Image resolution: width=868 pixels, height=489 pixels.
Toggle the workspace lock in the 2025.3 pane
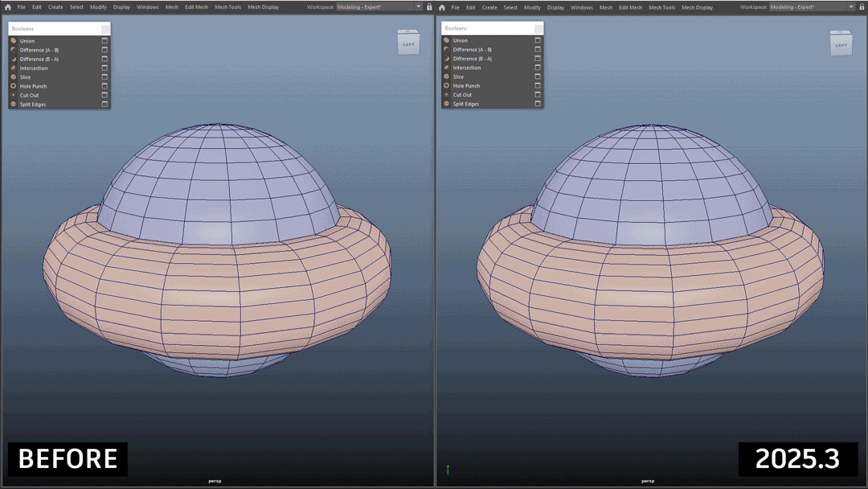click(x=862, y=7)
